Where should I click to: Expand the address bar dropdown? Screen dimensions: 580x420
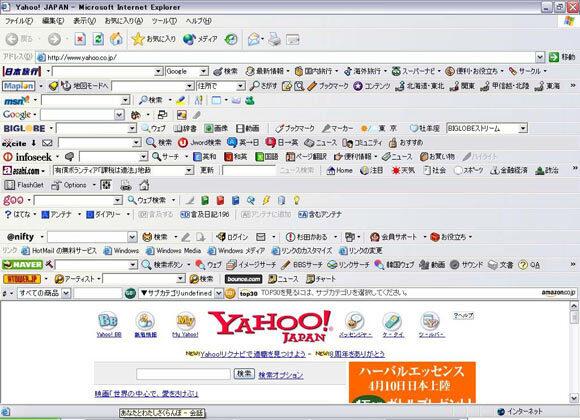540,57
